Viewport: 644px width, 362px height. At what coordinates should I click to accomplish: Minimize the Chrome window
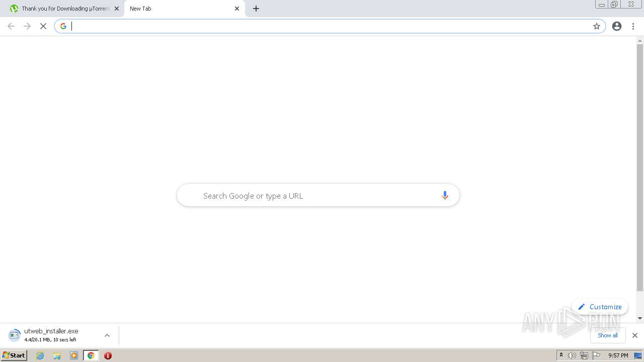tap(602, 4)
